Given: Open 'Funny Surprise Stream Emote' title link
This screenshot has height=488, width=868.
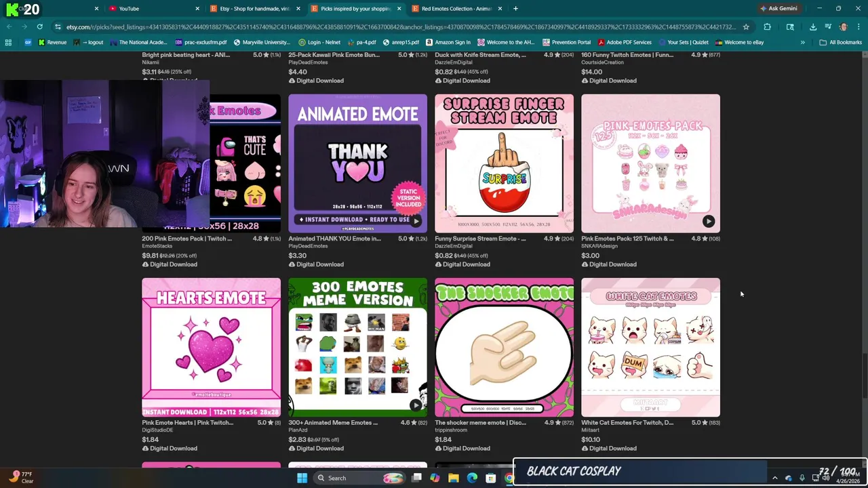Looking at the screenshot, I should 480,239.
